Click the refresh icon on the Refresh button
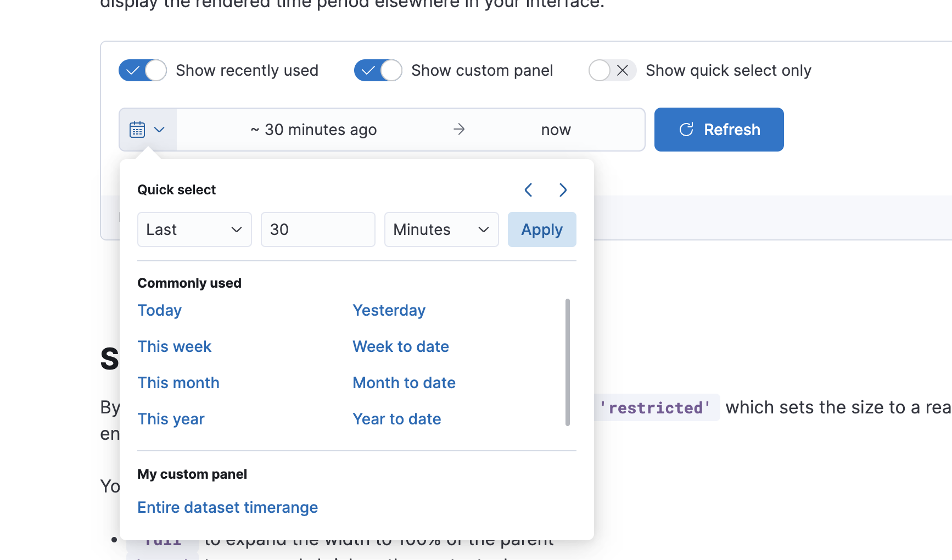Viewport: 952px width, 560px height. (686, 130)
